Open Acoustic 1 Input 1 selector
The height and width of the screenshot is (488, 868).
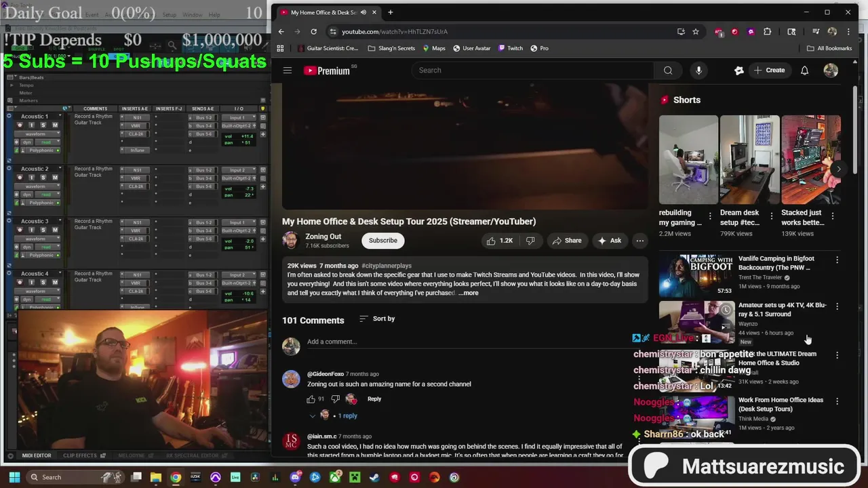pyautogui.click(x=238, y=118)
